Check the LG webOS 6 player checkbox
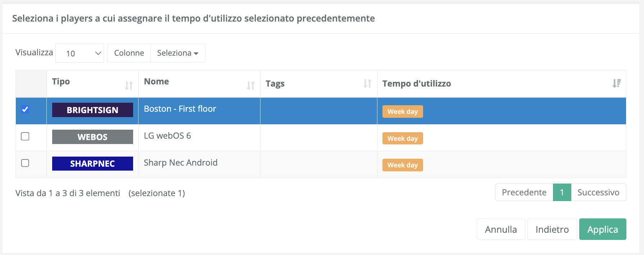This screenshot has width=644, height=255. 25,136
